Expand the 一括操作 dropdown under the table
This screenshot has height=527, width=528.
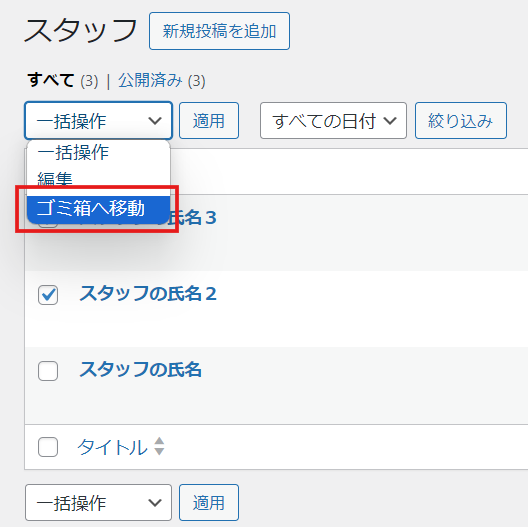(98, 502)
